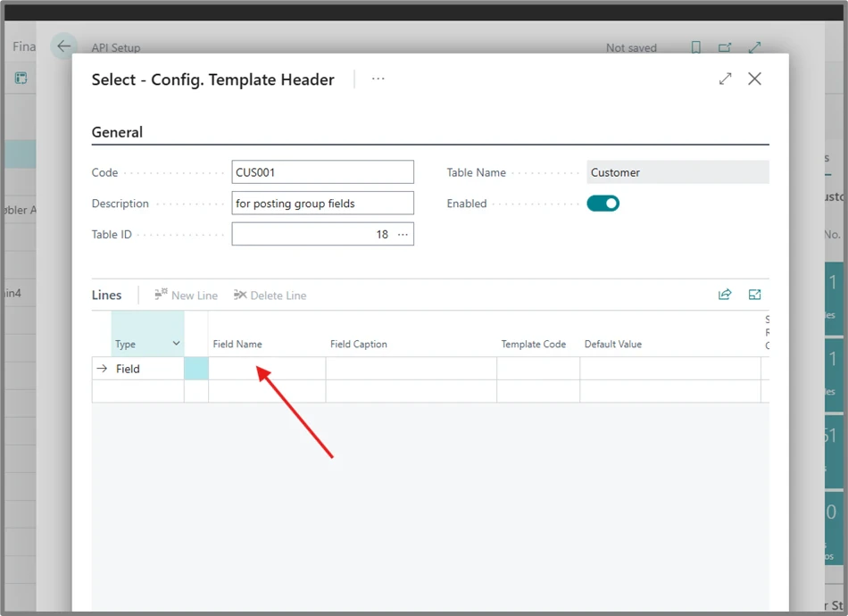Expand the Config. Template Header dialog
This screenshot has width=848, height=616.
coord(725,79)
